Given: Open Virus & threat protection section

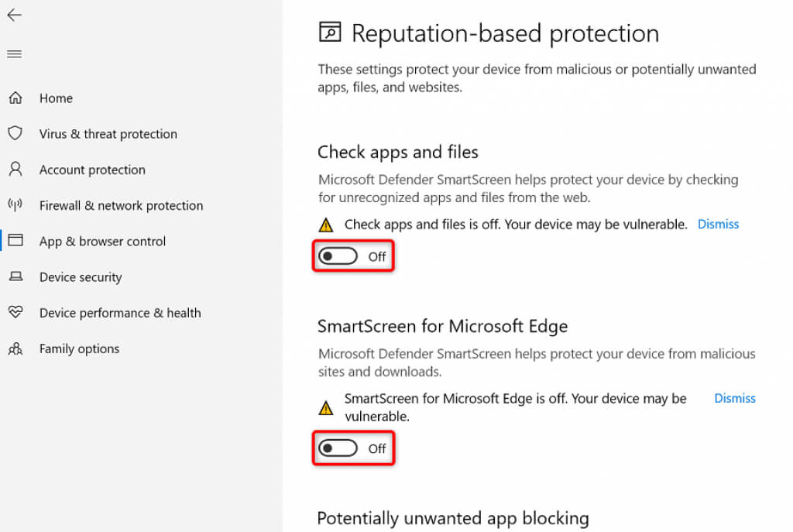Looking at the screenshot, I should pyautogui.click(x=108, y=134).
